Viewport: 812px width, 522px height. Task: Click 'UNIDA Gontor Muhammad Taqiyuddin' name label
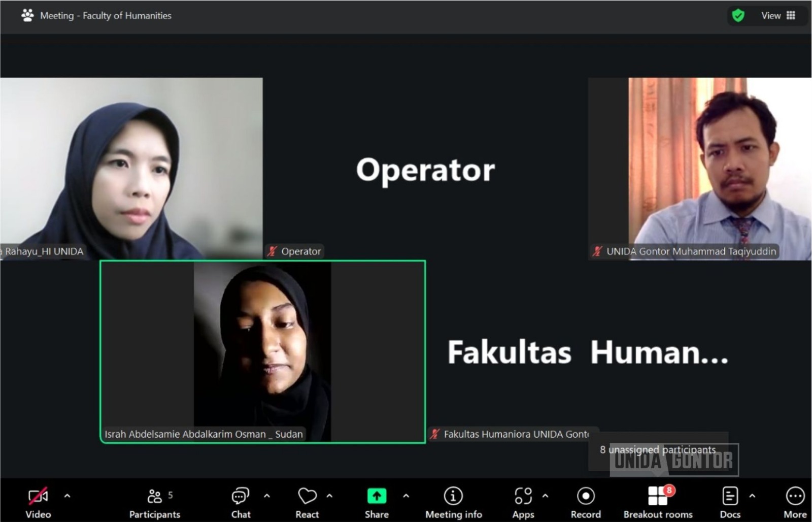tap(691, 251)
